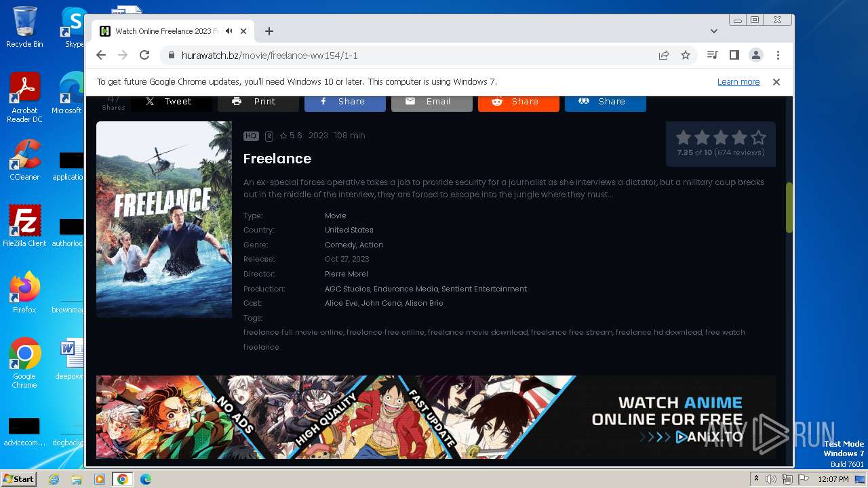Open the Learn more link
Screen dimensions: 868x488
tap(738, 82)
